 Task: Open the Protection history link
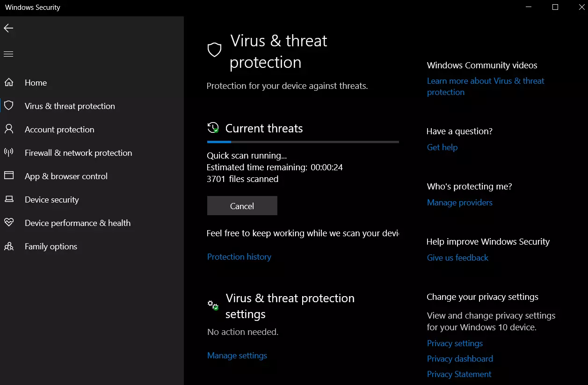coord(239,257)
